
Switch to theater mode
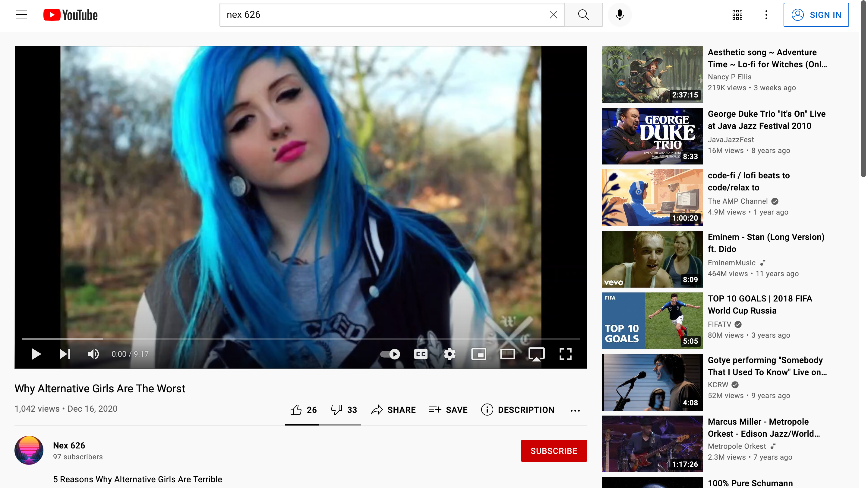tap(507, 354)
